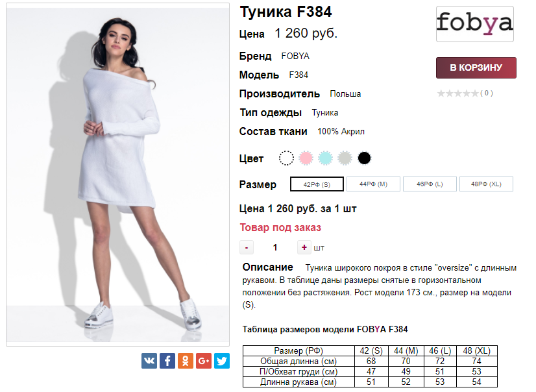Share on VK social icon
The width and height of the screenshot is (536, 392).
[149, 361]
